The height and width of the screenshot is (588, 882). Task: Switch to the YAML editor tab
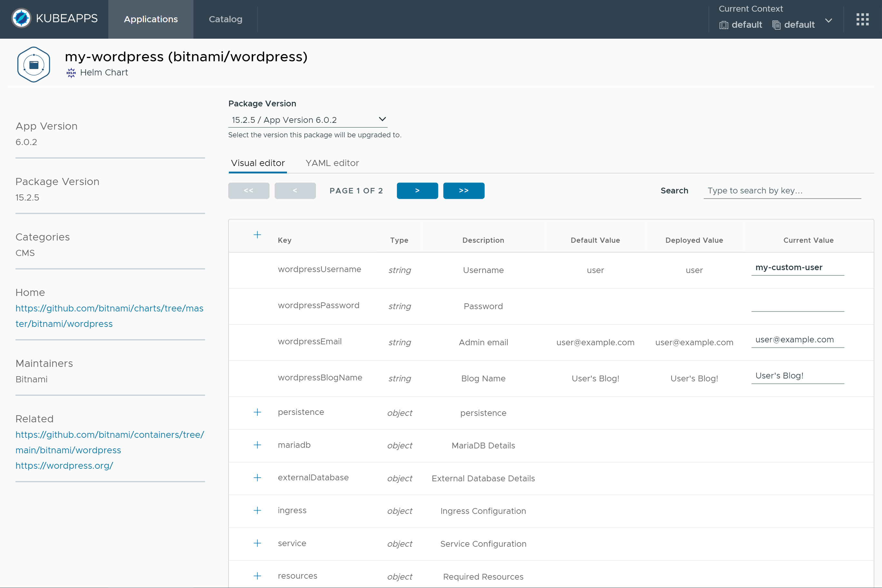coord(332,163)
